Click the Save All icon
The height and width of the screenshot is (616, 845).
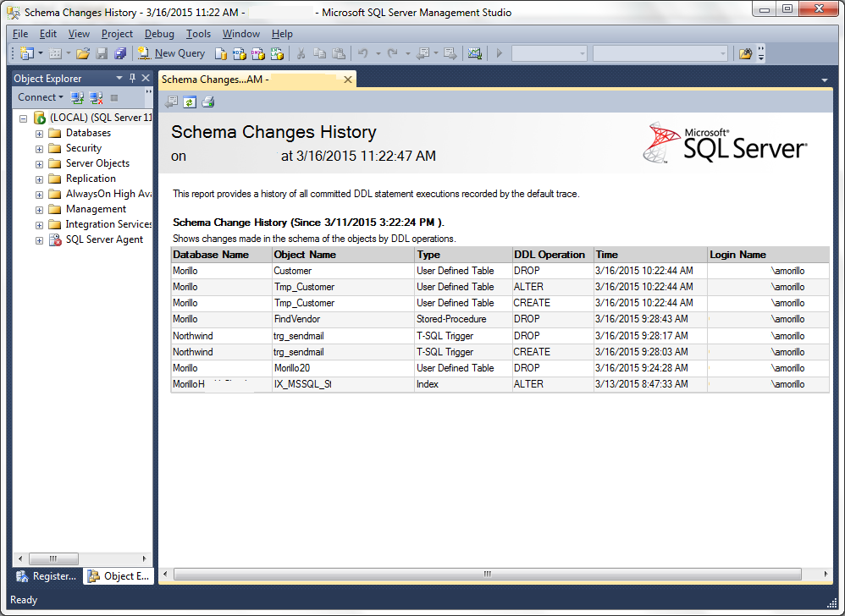(x=120, y=53)
